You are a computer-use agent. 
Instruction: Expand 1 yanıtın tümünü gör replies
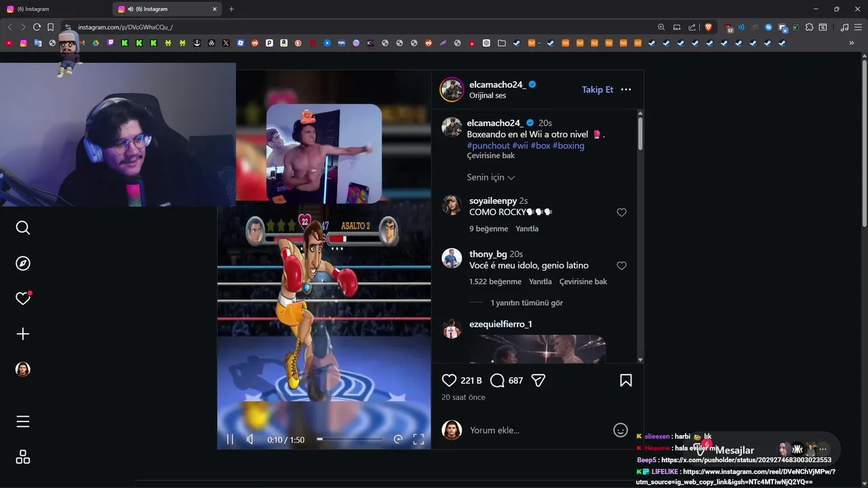[x=527, y=303]
